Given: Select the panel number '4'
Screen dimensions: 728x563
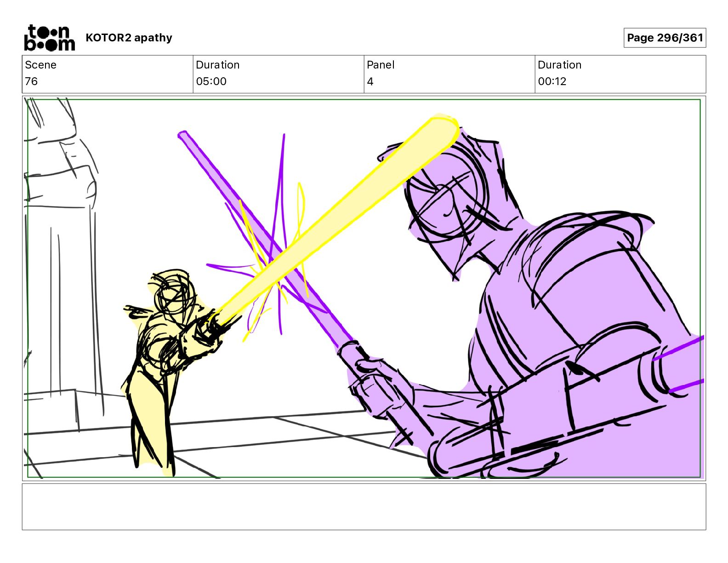Looking at the screenshot, I should (370, 81).
